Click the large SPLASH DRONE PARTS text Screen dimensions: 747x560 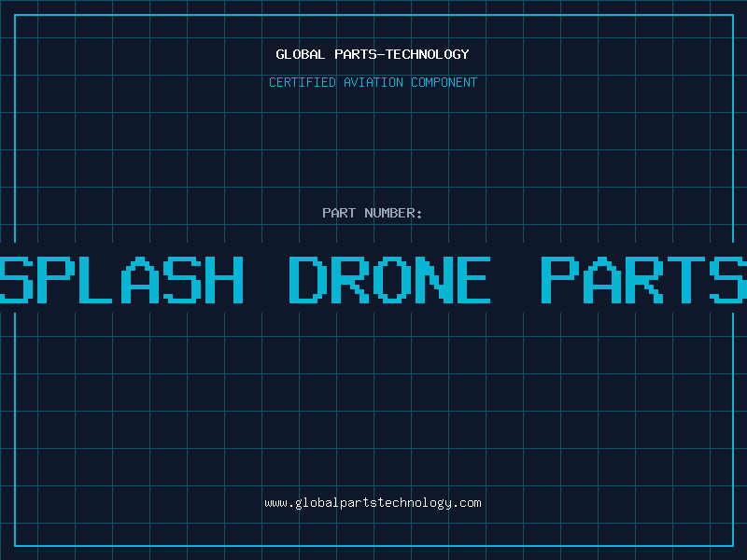coord(373,279)
